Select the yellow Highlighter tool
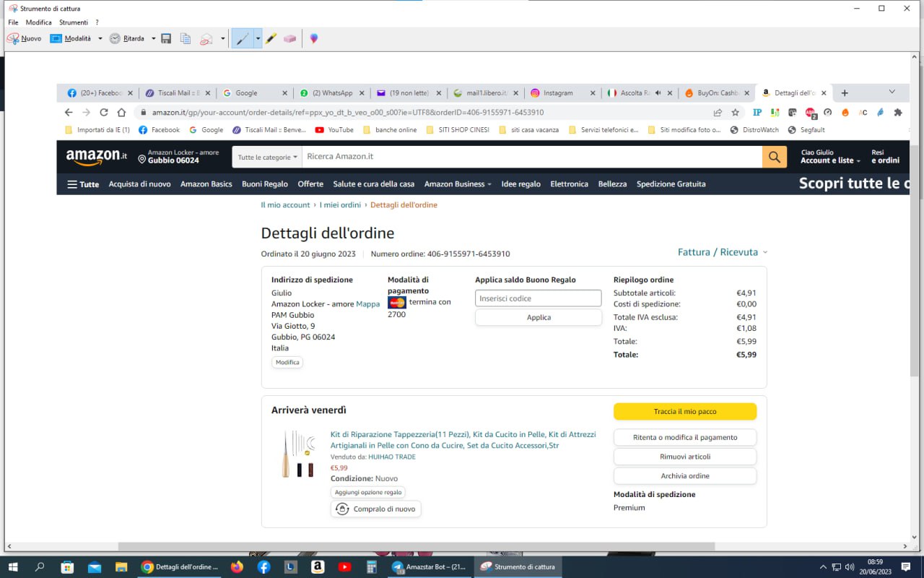 tap(271, 39)
